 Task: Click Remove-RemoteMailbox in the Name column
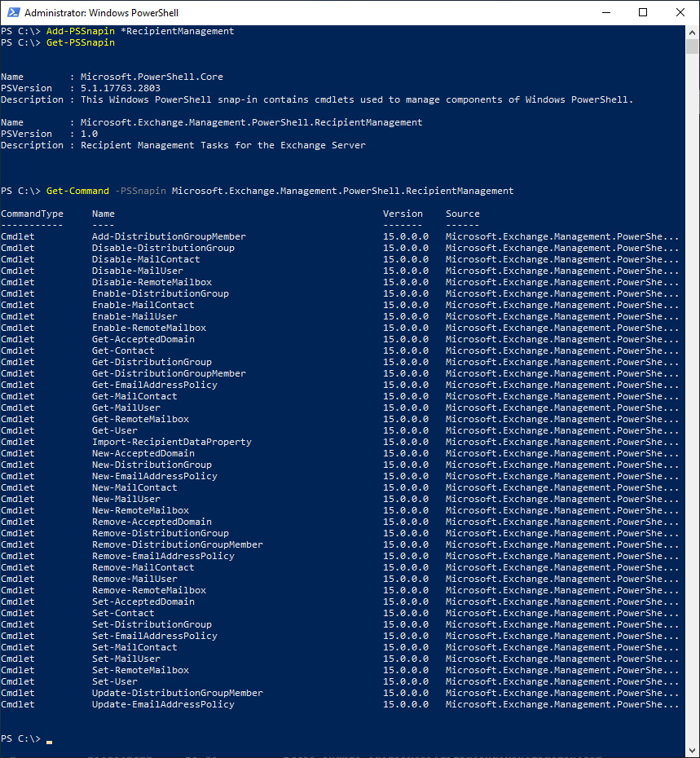tap(149, 590)
